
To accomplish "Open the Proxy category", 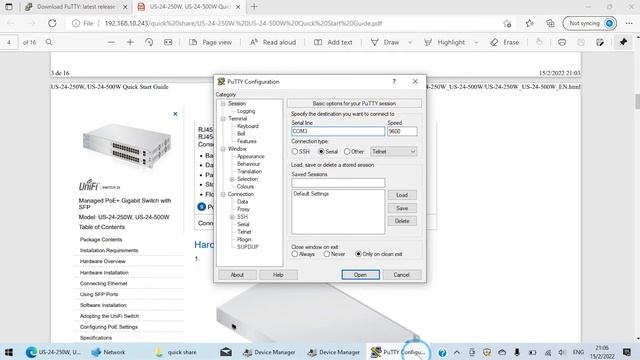I will point(243,209).
